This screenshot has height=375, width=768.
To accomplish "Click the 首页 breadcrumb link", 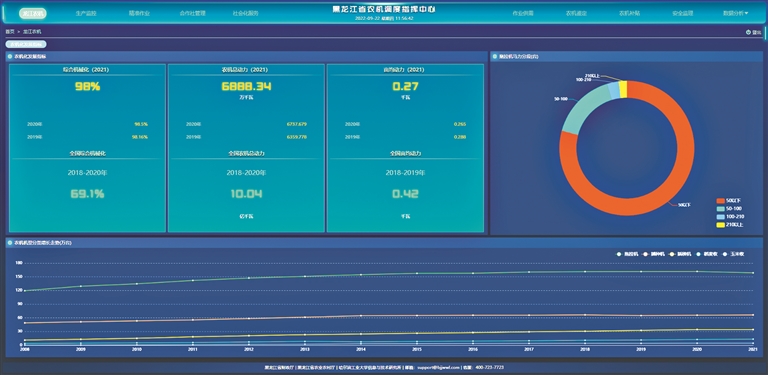I will [x=10, y=31].
